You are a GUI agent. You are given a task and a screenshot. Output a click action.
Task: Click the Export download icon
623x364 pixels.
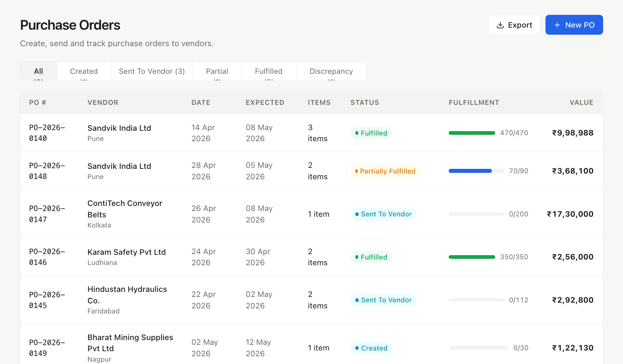[500, 25]
